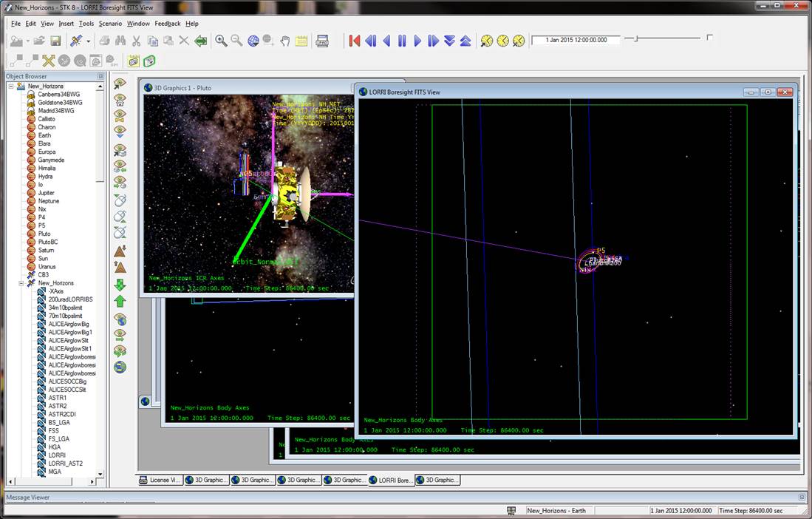812x519 pixels.
Task: Click the Save scenario icon
Action: [55, 41]
